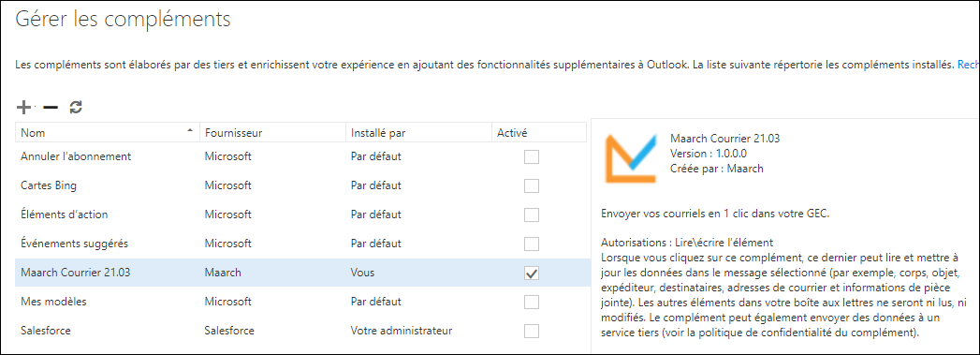Select the Mes modèles row
This screenshot has width=980, height=355.
tap(303, 302)
